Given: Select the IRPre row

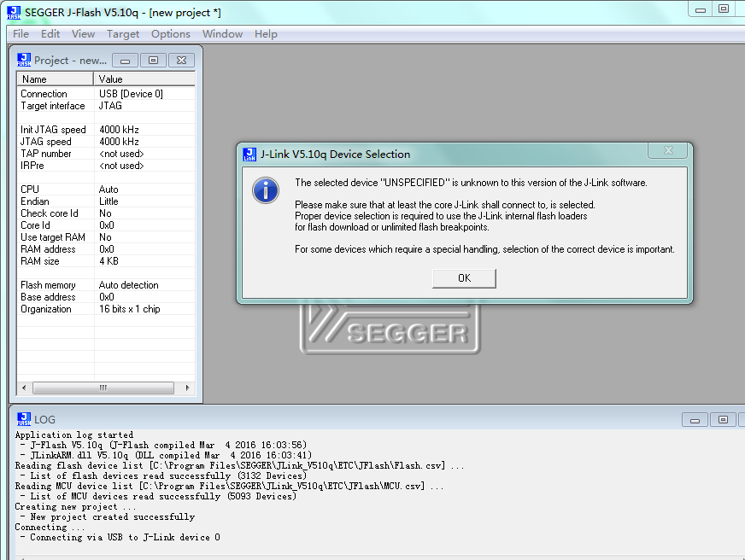Looking at the screenshot, I should coord(106,166).
